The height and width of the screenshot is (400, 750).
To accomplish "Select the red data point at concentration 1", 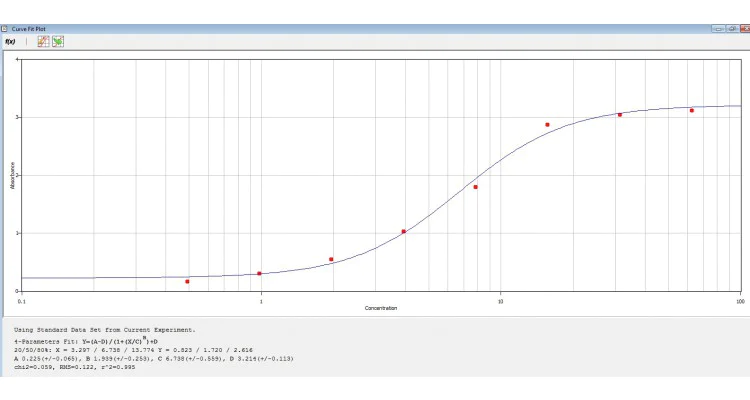I will pos(259,273).
